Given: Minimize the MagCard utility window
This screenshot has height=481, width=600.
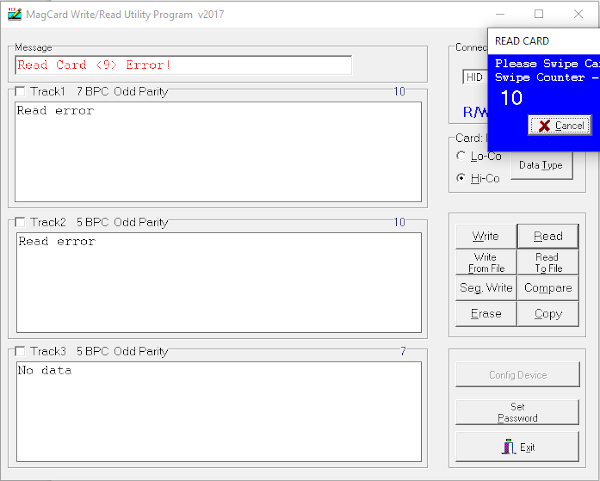Looking at the screenshot, I should pyautogui.click(x=500, y=14).
